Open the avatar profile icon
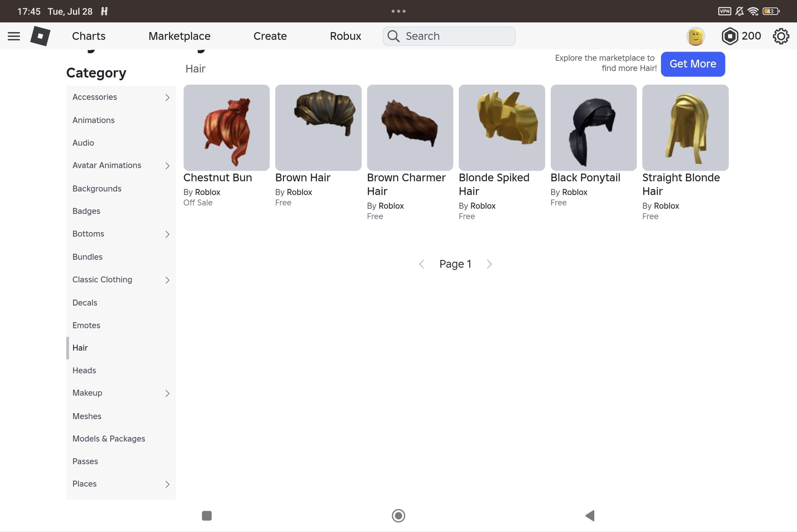 pos(696,36)
